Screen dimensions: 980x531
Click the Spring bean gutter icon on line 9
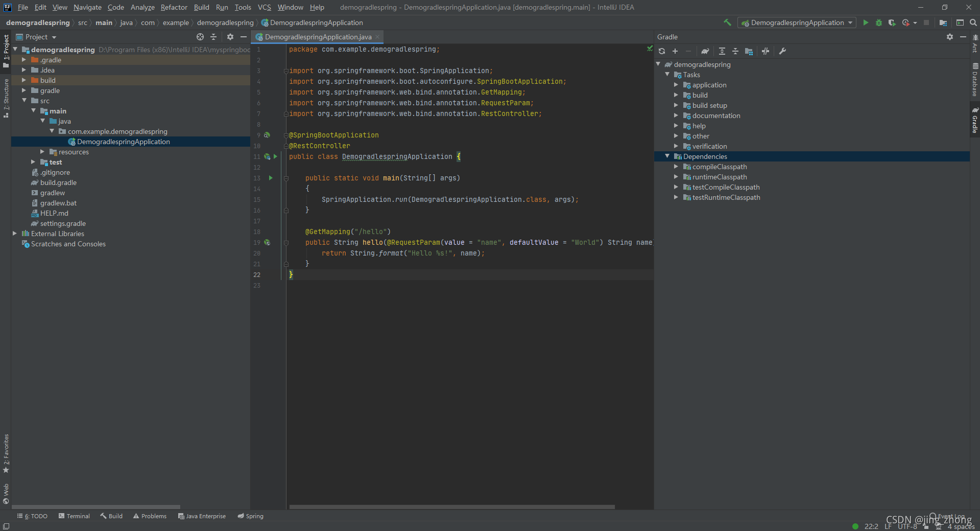coord(267,135)
